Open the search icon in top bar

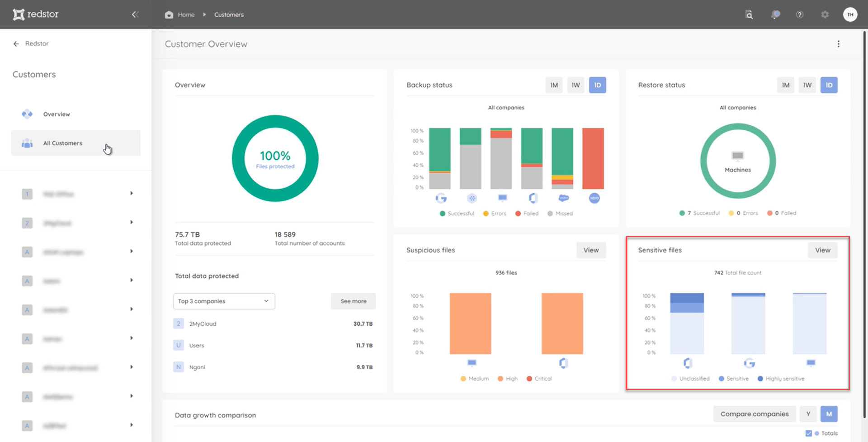point(749,14)
